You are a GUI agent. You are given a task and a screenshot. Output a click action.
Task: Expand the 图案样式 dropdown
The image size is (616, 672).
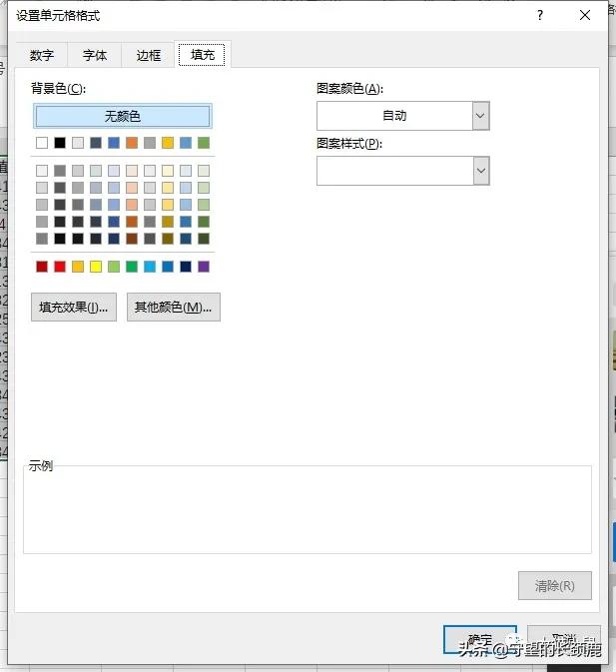tap(481, 171)
